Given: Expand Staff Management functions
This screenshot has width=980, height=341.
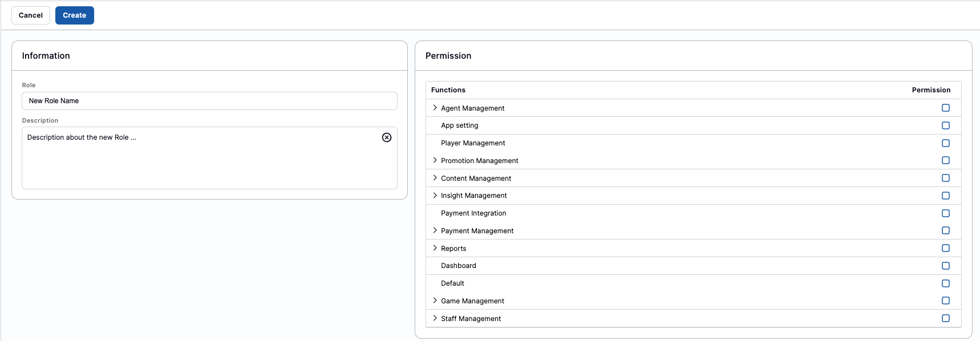Looking at the screenshot, I should (x=435, y=318).
